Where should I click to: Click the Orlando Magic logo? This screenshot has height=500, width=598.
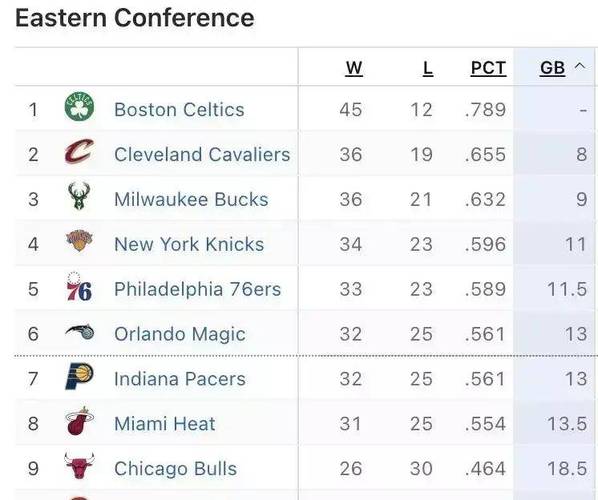coord(80,331)
